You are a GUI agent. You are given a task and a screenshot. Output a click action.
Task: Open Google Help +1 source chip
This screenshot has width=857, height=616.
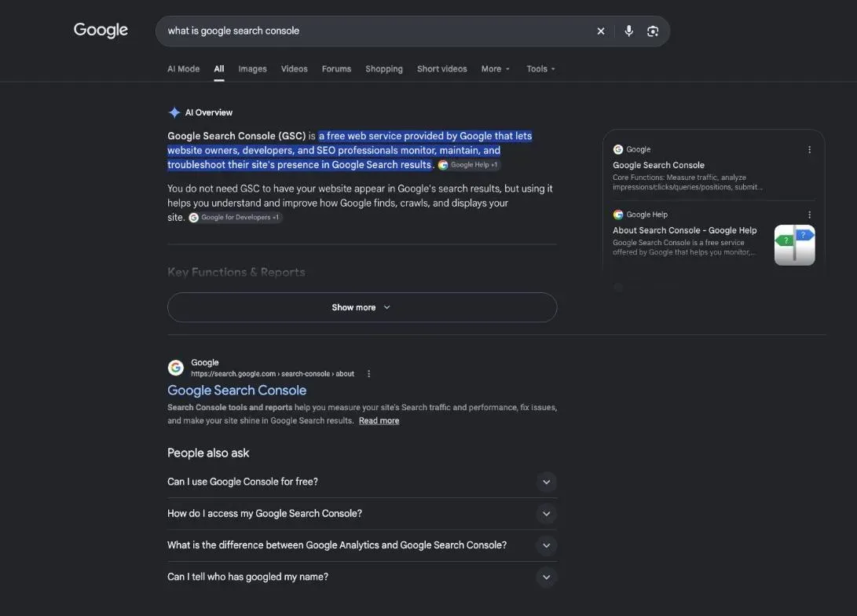[469, 165]
